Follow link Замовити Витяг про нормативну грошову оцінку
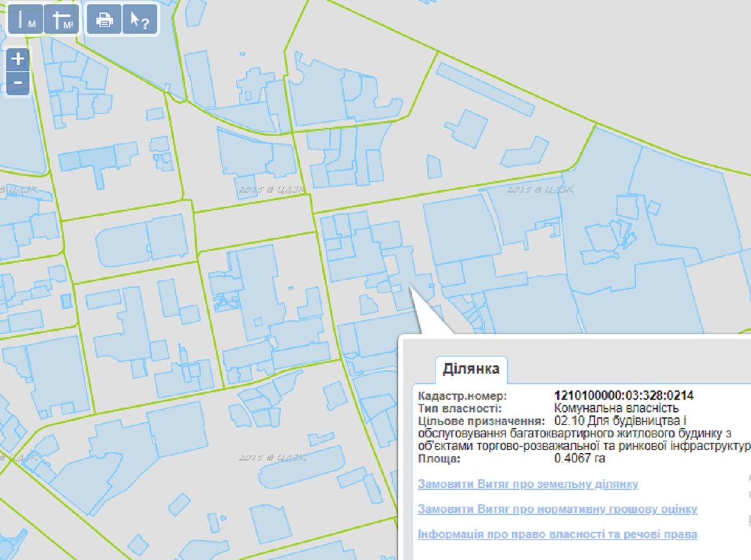 click(557, 509)
